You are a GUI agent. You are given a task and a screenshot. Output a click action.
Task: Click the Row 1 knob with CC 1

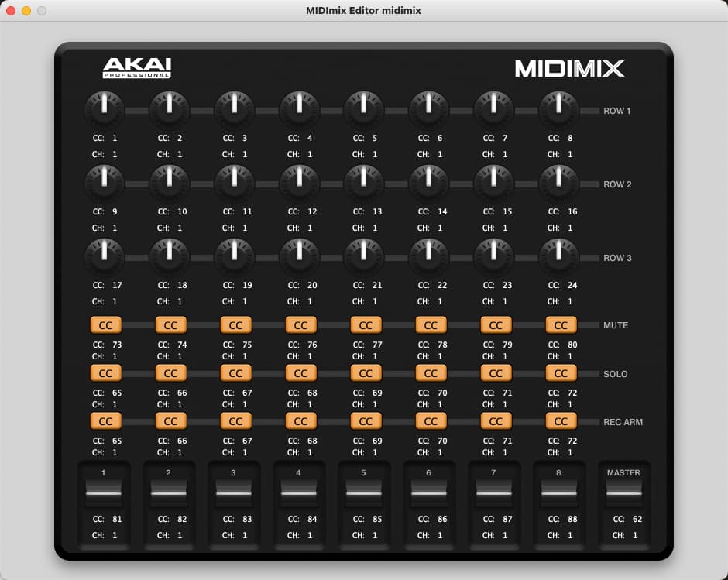pos(105,110)
